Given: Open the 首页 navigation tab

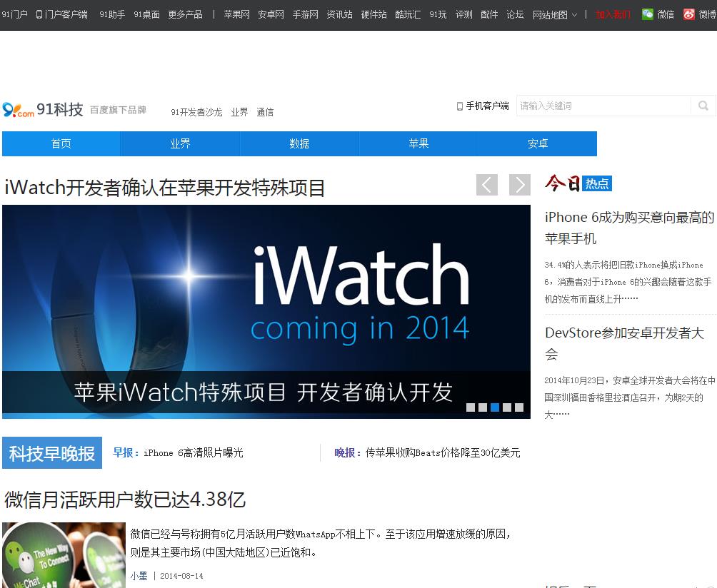Looking at the screenshot, I should [x=61, y=143].
